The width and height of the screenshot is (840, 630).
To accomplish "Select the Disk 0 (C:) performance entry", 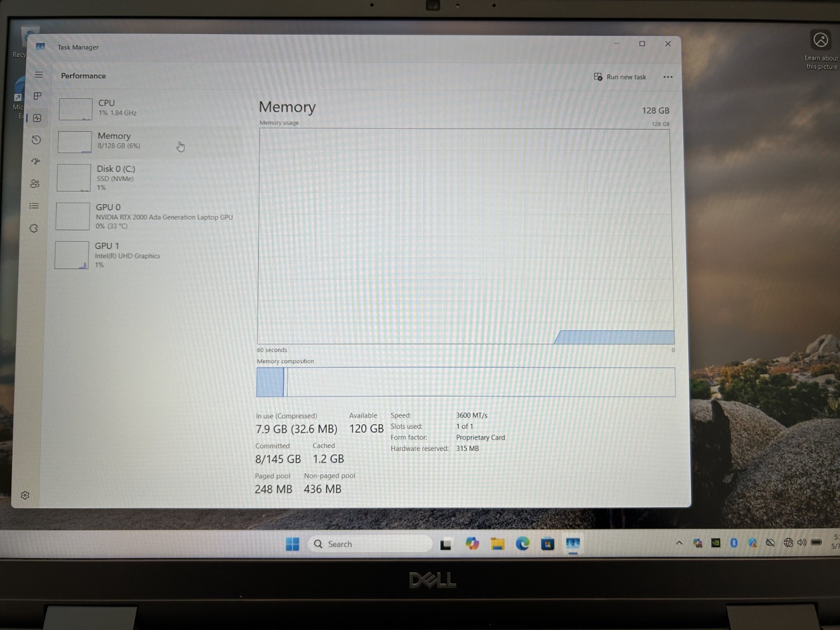I will click(x=149, y=177).
